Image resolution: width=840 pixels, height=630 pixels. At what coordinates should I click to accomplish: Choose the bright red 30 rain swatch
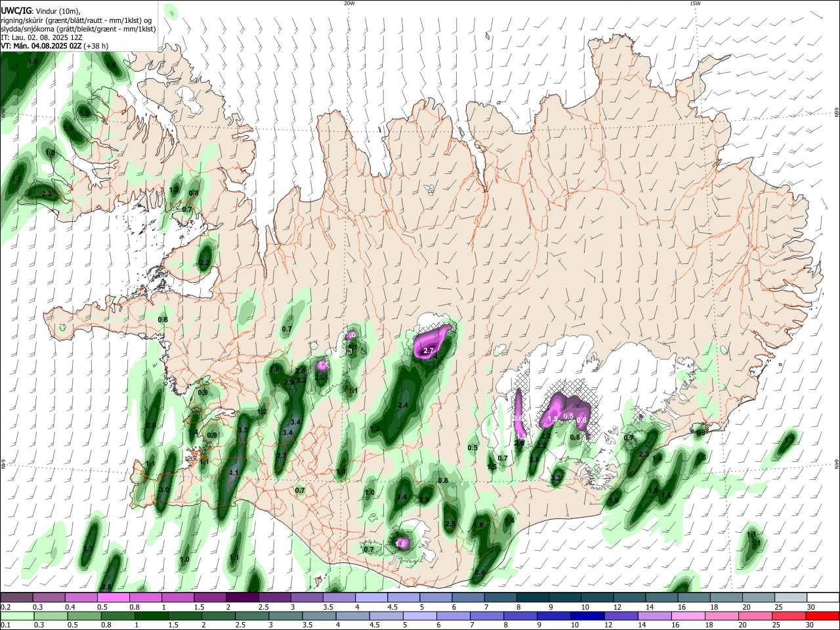point(823,616)
